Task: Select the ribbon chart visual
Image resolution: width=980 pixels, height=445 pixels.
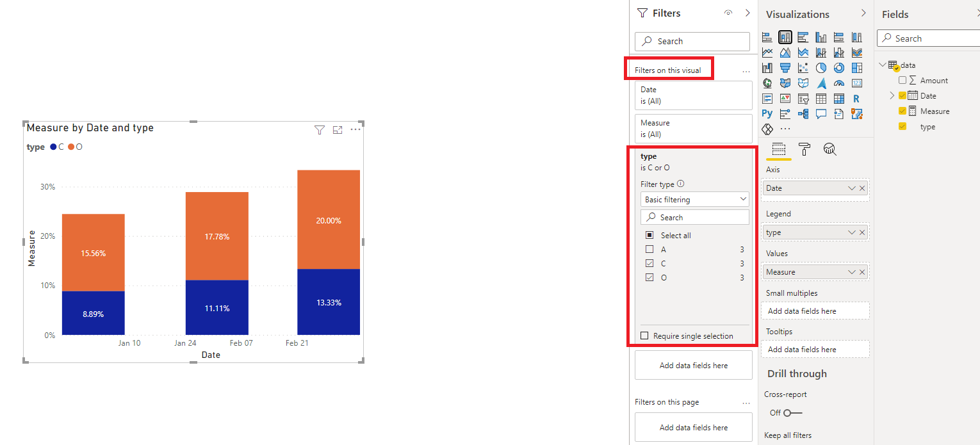Action: 857,53
